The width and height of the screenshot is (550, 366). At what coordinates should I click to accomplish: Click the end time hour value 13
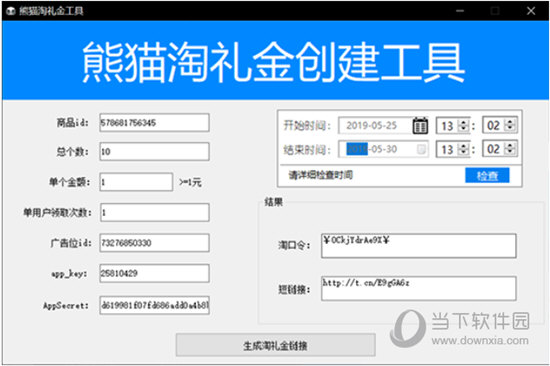(x=447, y=149)
